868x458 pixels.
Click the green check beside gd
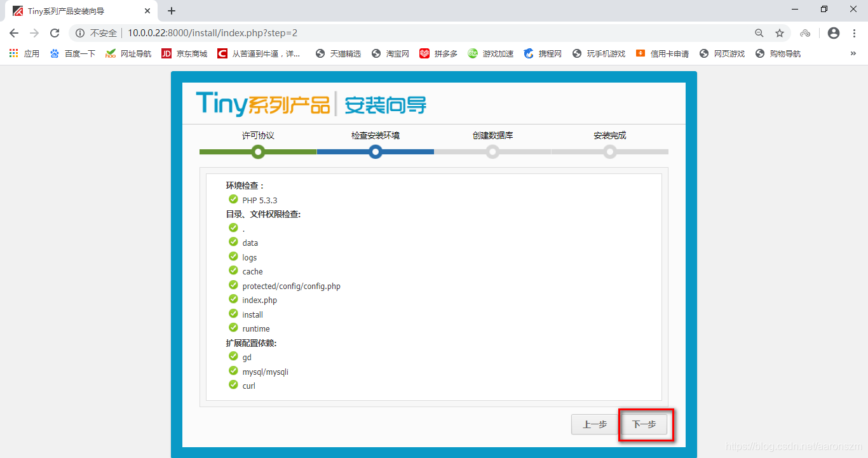(233, 356)
